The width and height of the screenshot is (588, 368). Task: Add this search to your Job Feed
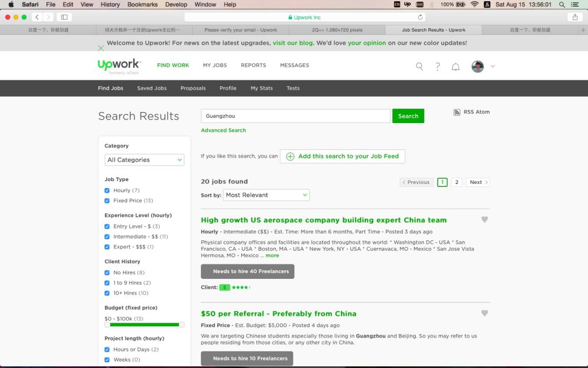pyautogui.click(x=342, y=156)
